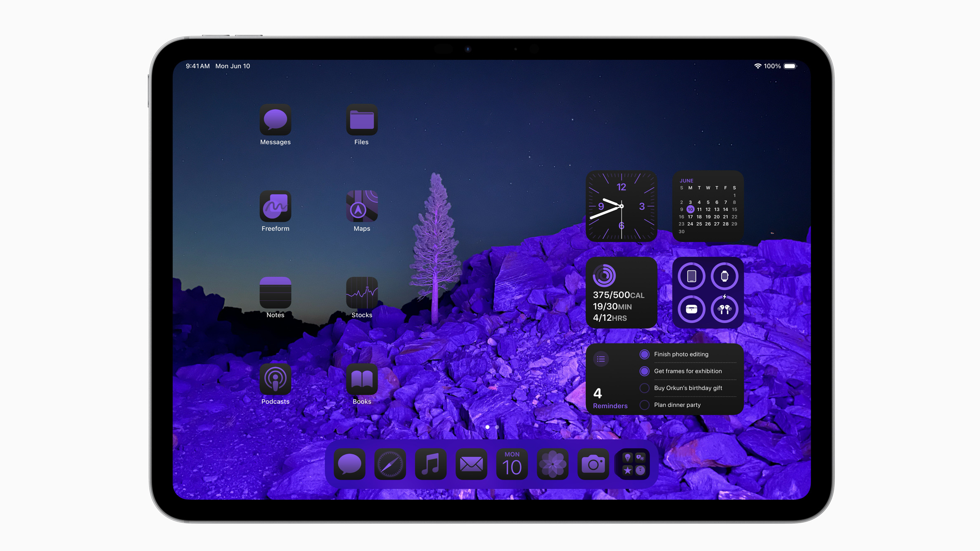Open the Messages app
980x551 pixels.
275,121
